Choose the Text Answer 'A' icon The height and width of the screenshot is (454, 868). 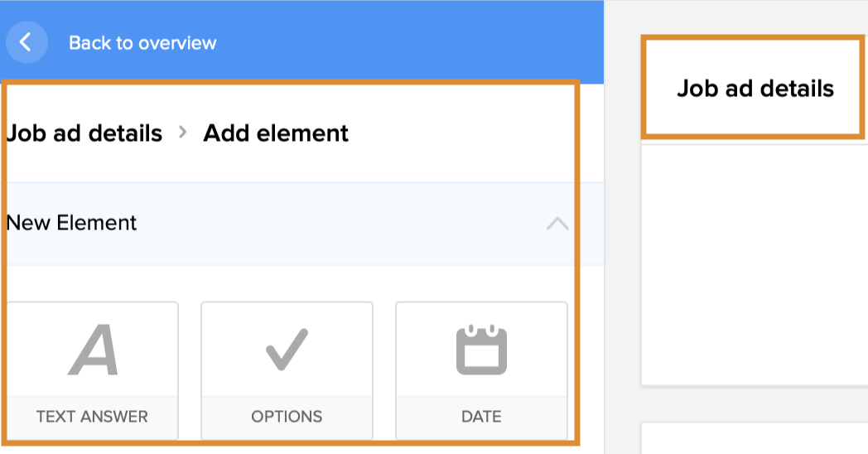tap(92, 350)
